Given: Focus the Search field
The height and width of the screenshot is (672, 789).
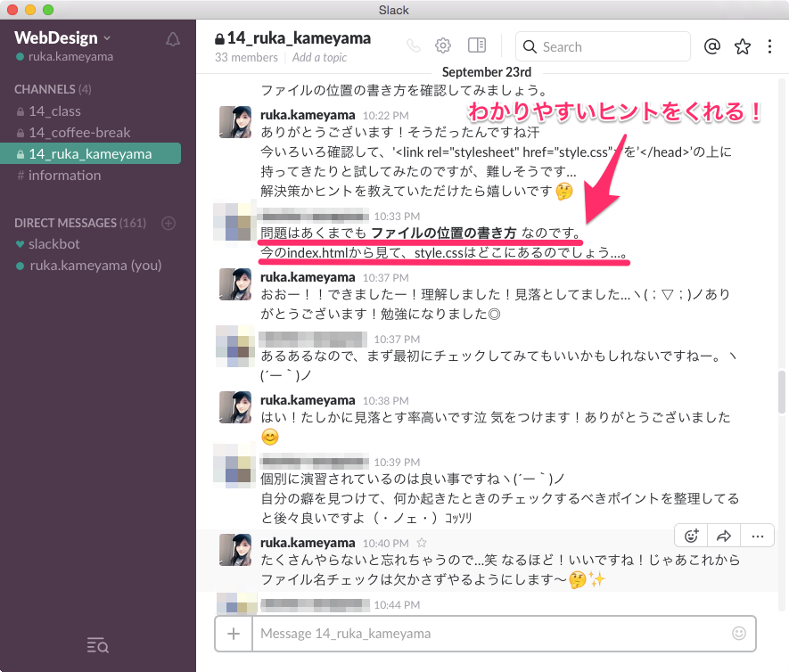Looking at the screenshot, I should 603,46.
